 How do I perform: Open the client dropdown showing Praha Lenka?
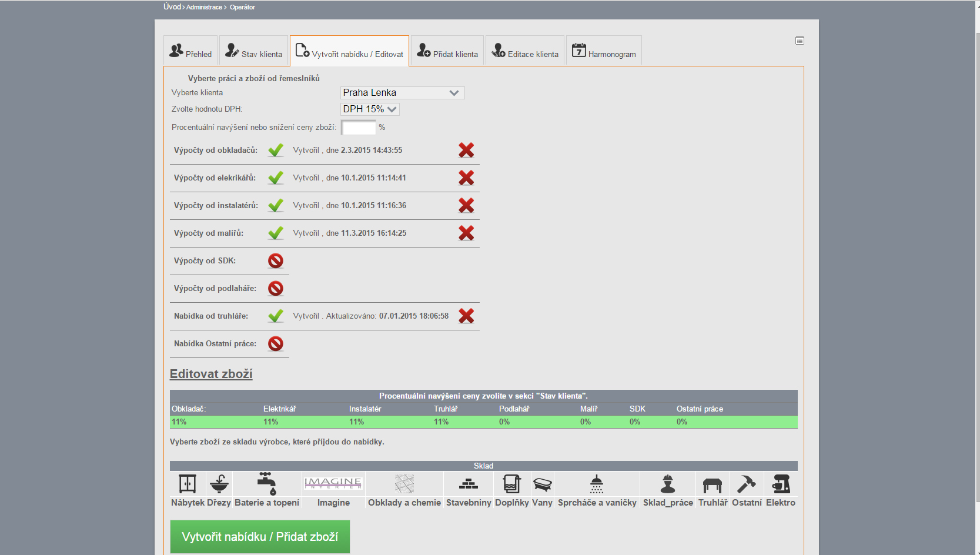pos(402,93)
